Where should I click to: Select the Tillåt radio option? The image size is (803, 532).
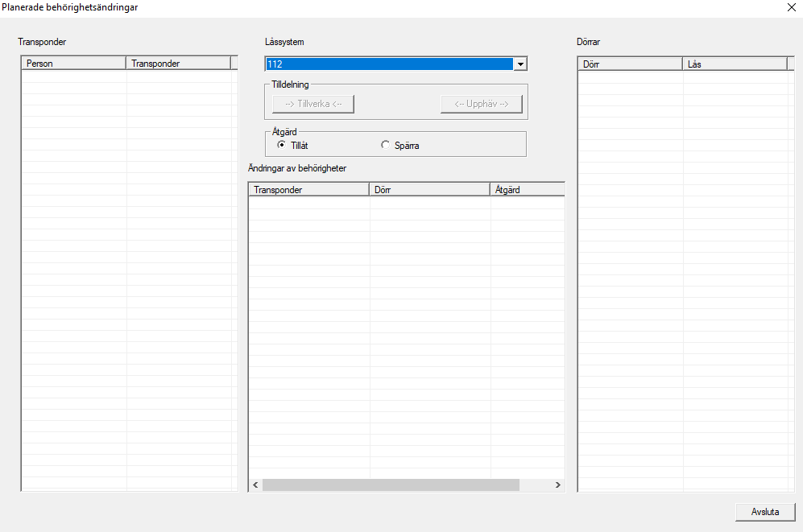pos(282,146)
